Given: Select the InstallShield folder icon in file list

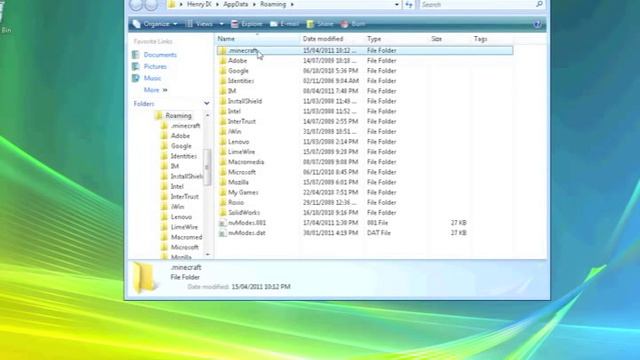Looking at the screenshot, I should point(222,101).
